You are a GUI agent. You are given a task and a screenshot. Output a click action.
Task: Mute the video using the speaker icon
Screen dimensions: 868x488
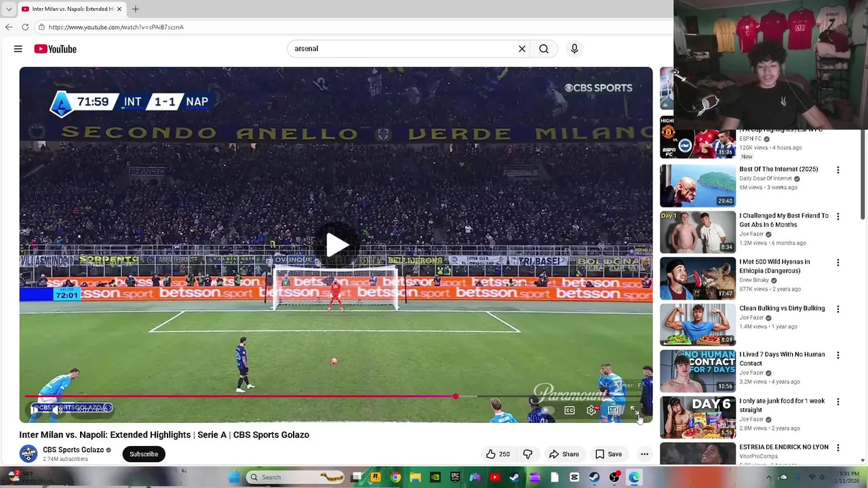[57, 409]
